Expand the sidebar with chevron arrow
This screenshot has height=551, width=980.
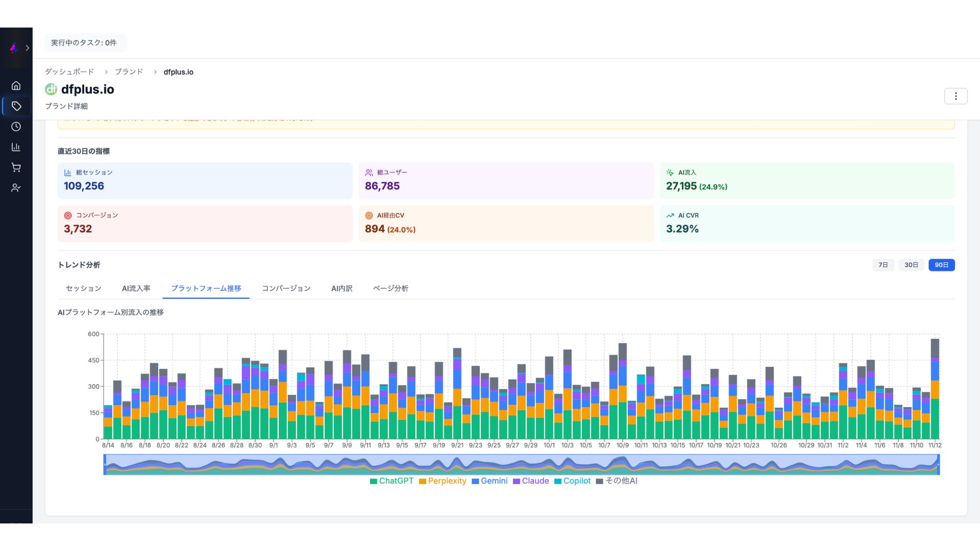tap(28, 48)
